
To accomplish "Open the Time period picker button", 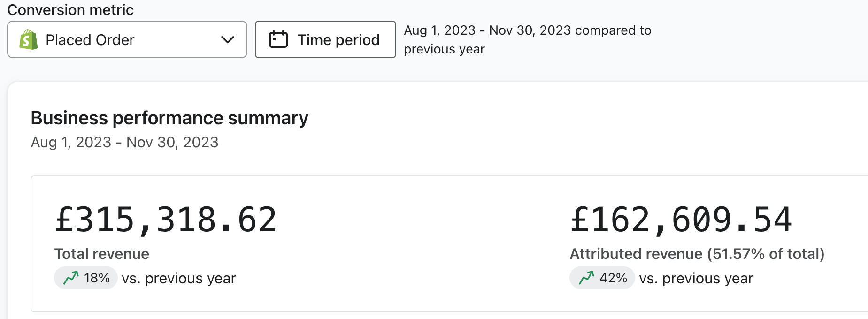I will click(325, 39).
